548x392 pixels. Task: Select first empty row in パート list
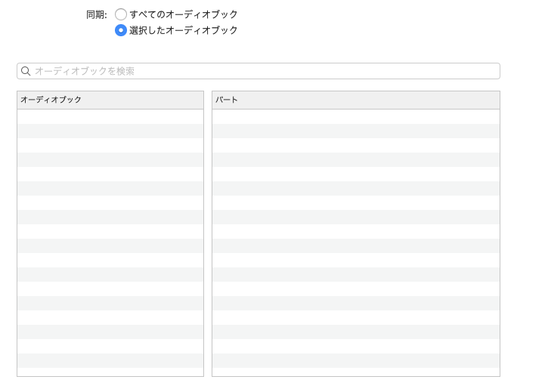point(355,116)
